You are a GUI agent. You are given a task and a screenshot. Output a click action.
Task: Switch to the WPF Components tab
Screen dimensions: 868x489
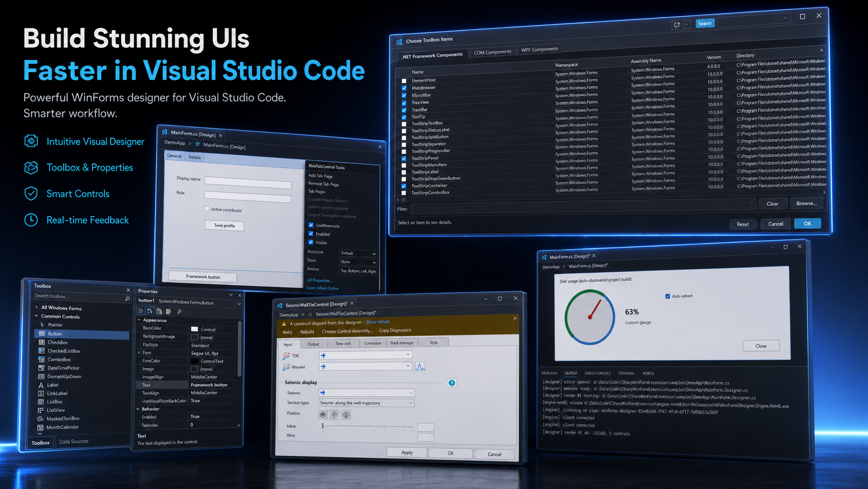tap(539, 49)
